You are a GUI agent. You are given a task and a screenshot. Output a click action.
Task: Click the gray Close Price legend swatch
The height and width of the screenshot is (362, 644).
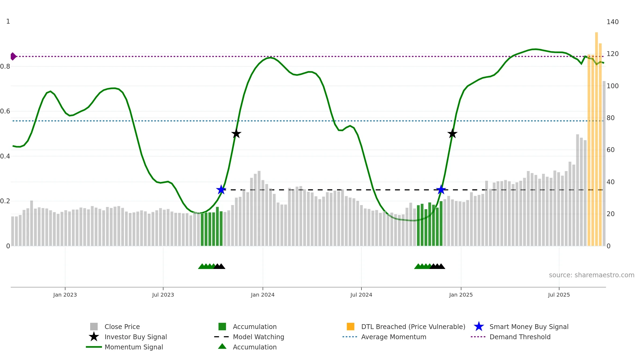pyautogui.click(x=94, y=327)
